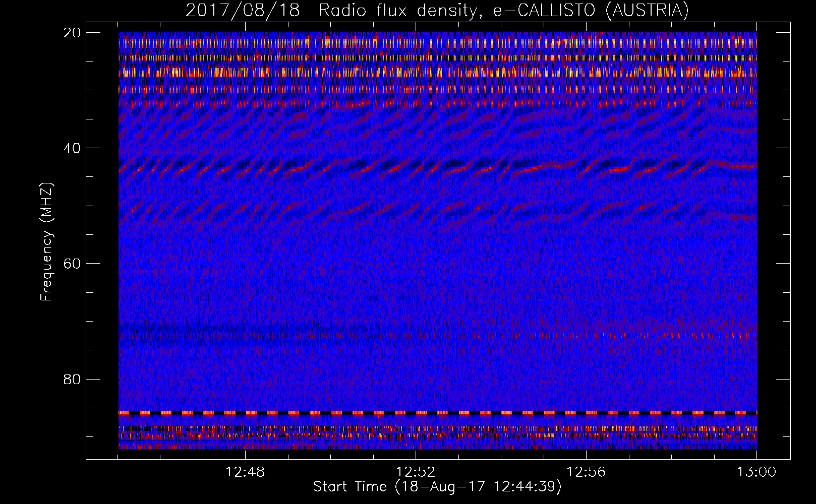Click the '40' frequency tick label
The height and width of the screenshot is (504, 816).
72,148
